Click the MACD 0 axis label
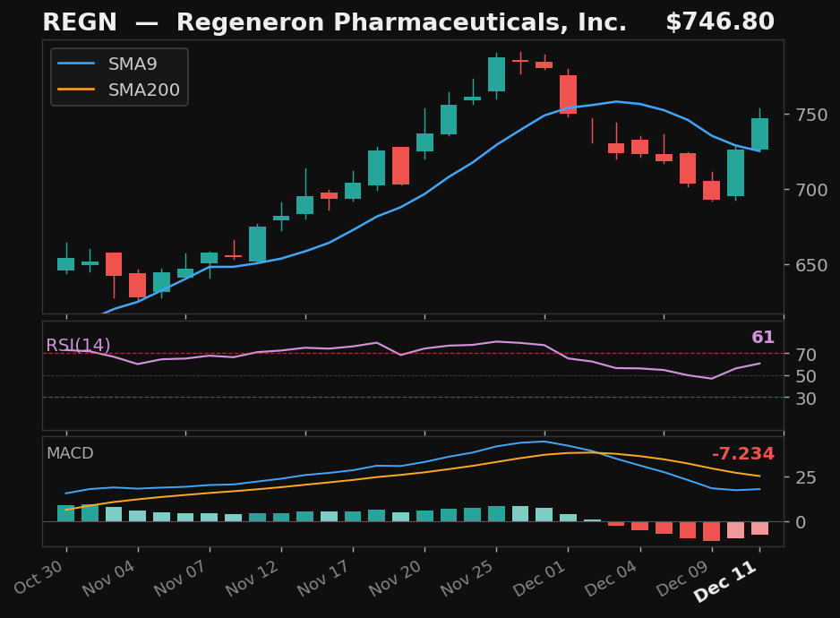 pyautogui.click(x=801, y=522)
